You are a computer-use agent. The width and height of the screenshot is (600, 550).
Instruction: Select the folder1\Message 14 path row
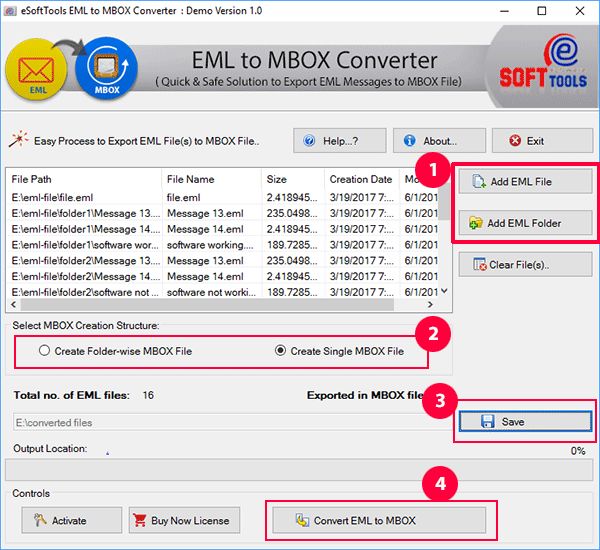click(86, 229)
